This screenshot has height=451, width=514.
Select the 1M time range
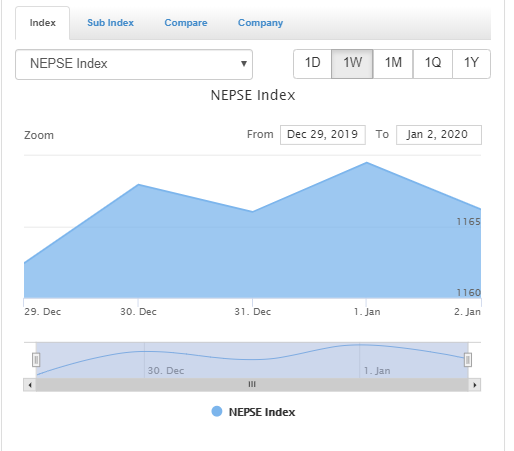pos(393,64)
